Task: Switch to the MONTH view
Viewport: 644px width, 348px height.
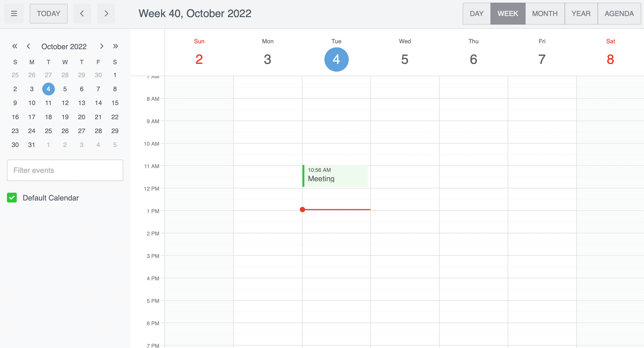Action: (544, 13)
